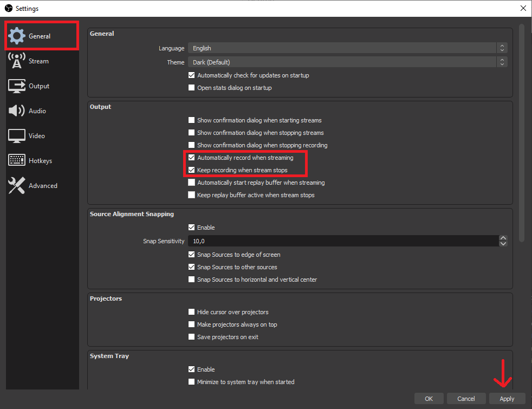Click the OBS logo in title bar
532x409 pixels.
click(8, 8)
